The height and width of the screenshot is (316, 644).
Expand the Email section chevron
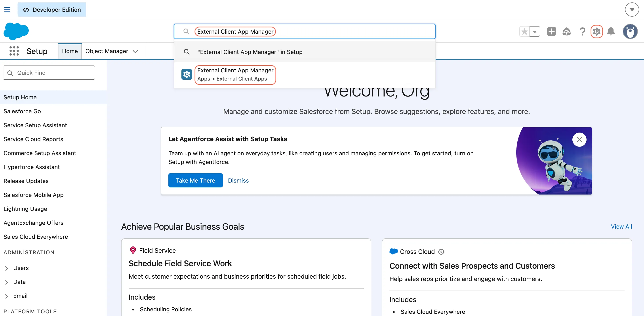click(7, 296)
